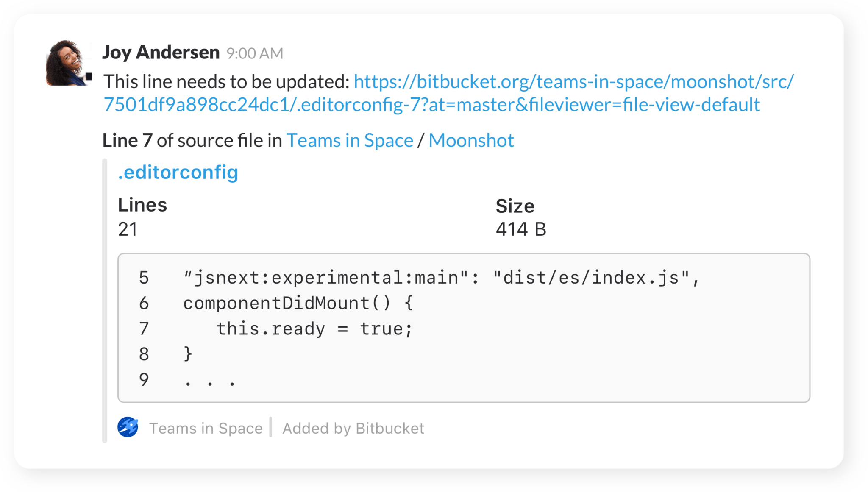
Task: Click the ellipsis on line 9
Action: [210, 380]
